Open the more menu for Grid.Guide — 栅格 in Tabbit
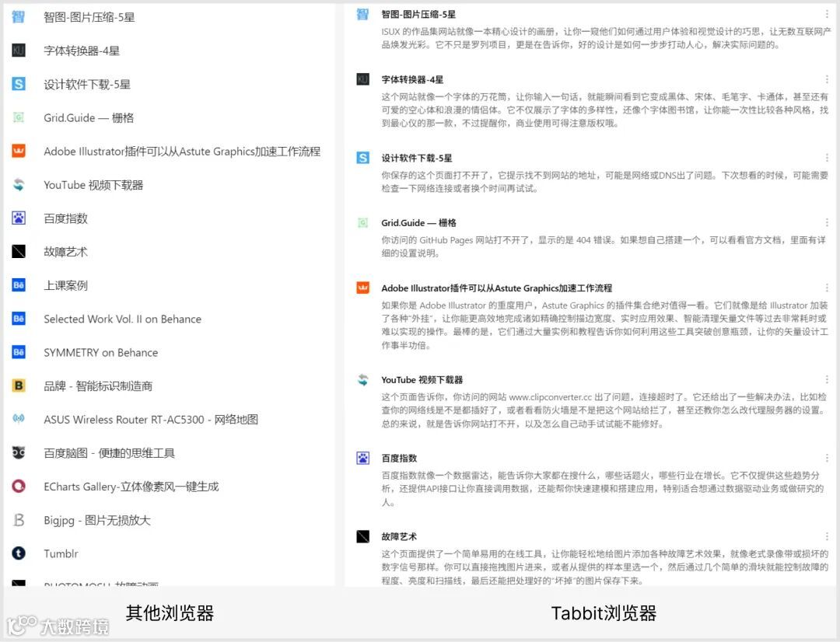Image resolution: width=840 pixels, height=642 pixels. [x=827, y=223]
